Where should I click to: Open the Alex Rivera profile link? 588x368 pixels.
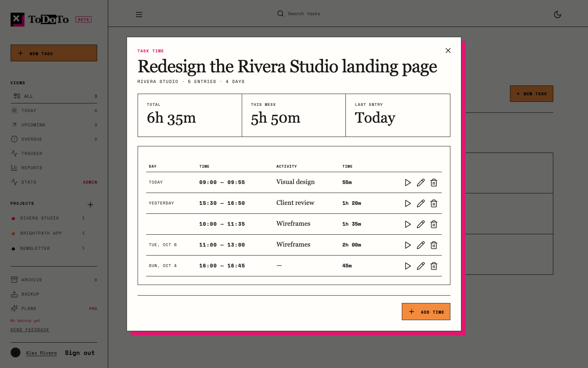point(41,353)
